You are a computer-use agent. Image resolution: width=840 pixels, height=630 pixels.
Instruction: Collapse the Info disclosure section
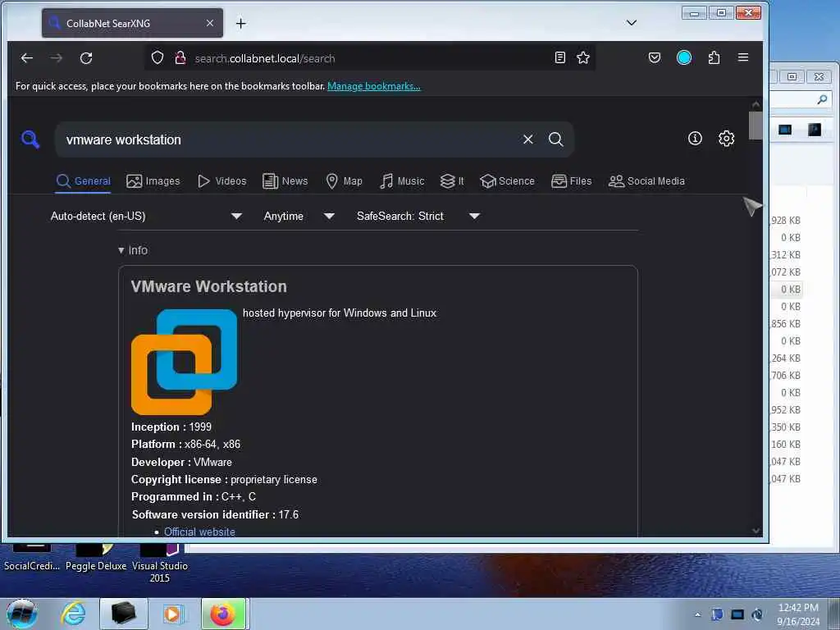click(133, 250)
